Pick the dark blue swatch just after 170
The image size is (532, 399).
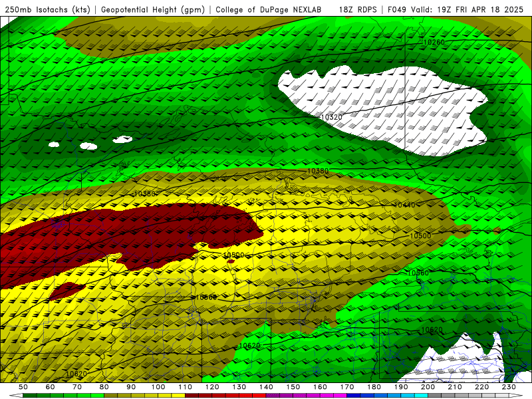[x=354, y=396]
